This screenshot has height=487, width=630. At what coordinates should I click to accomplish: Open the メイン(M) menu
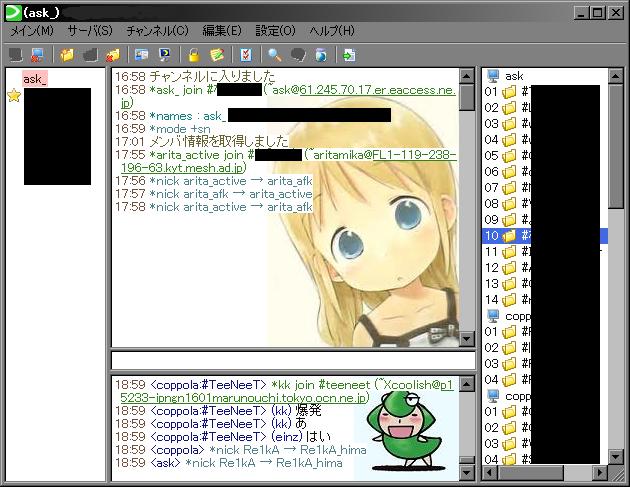coord(32,31)
